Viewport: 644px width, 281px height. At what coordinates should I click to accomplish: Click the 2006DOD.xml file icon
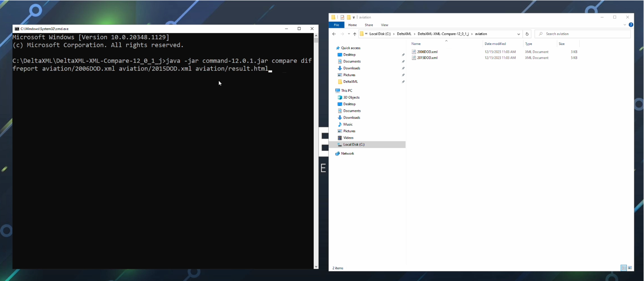click(414, 52)
